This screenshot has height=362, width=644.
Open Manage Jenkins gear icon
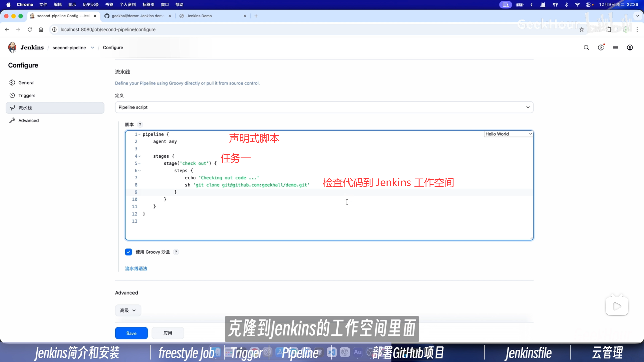pyautogui.click(x=601, y=48)
